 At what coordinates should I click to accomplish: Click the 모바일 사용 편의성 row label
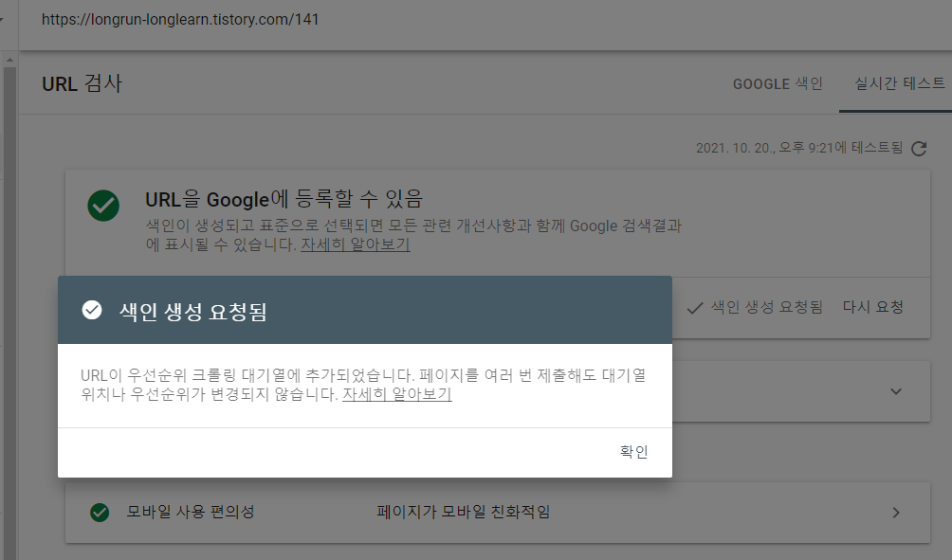click(190, 512)
